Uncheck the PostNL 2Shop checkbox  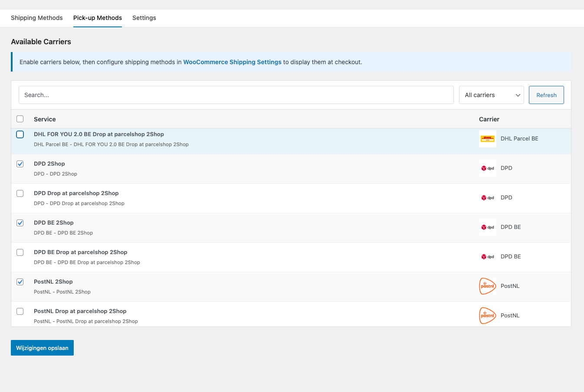pyautogui.click(x=20, y=282)
